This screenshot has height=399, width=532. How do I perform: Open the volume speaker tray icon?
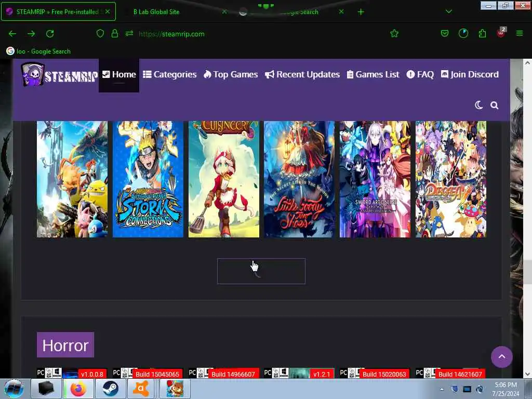480,389
